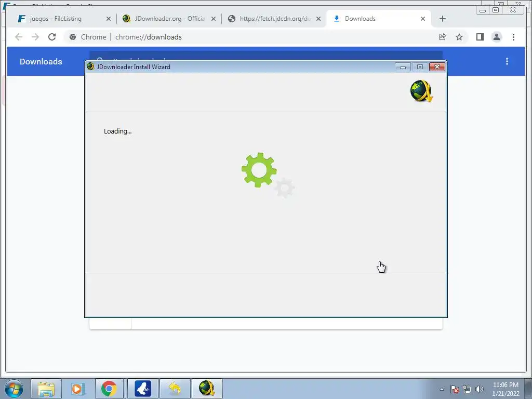This screenshot has width=532, height=399.
Task: Open the blue frog app in taskbar
Action: 143,389
